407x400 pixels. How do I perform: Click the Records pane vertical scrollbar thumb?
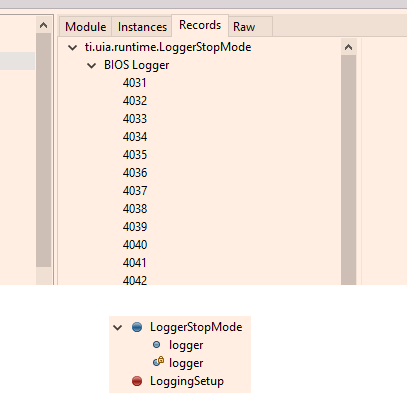348,170
